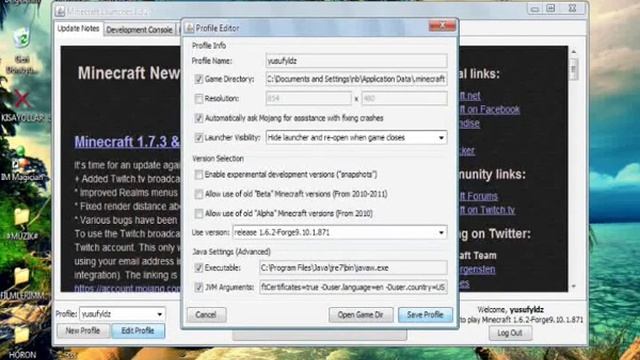Viewport: 640px width, 360px height.
Task: Click the 'Java Settings (Advanced)' section label
Action: pos(231,252)
